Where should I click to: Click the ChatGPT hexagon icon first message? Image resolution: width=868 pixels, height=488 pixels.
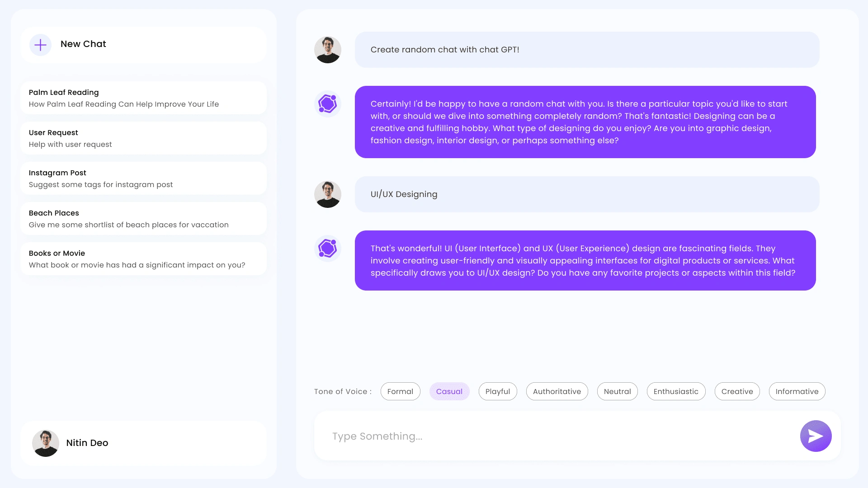[x=328, y=103]
